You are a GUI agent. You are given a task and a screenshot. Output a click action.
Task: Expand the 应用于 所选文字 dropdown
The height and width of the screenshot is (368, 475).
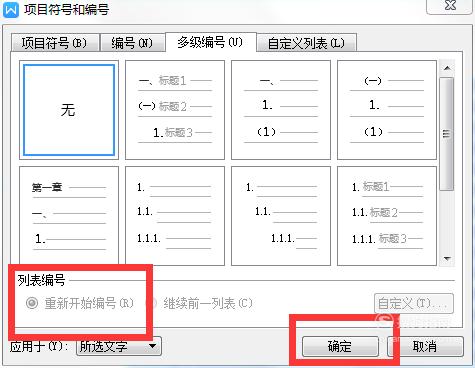point(119,346)
